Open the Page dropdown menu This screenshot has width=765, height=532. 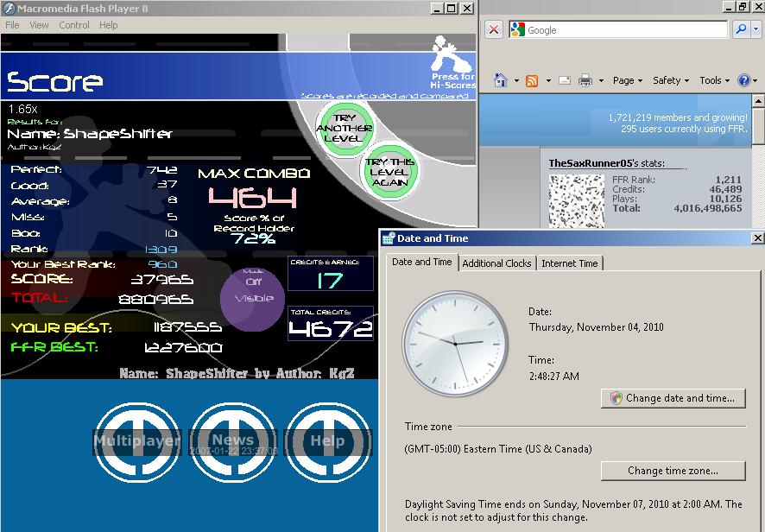628,80
